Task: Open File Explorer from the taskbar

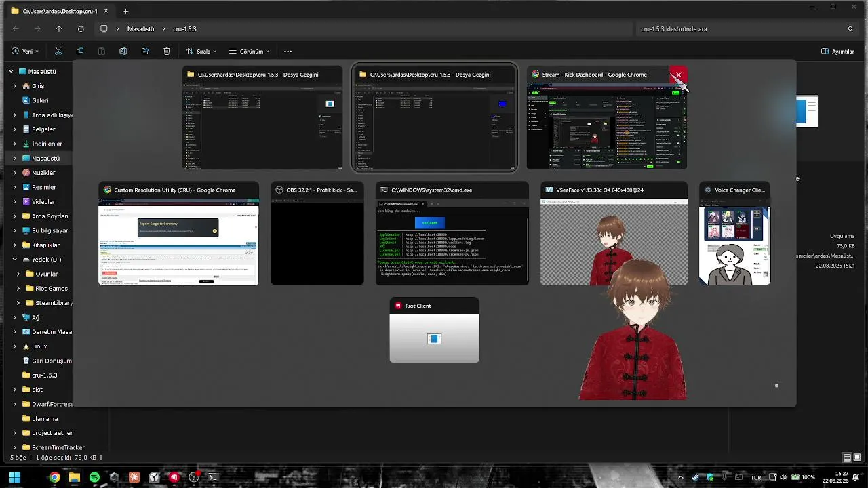Action: pos(75,477)
